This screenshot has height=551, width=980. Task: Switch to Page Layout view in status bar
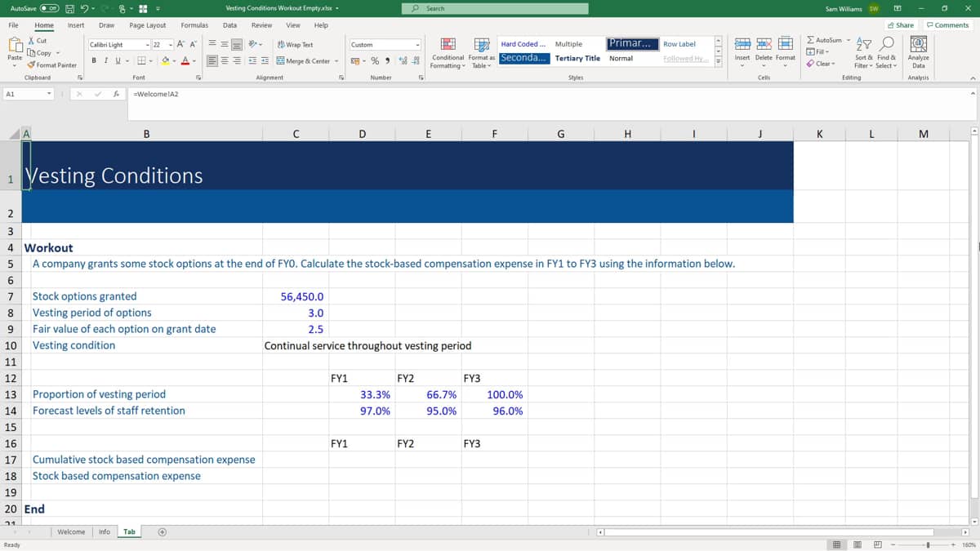(x=857, y=544)
